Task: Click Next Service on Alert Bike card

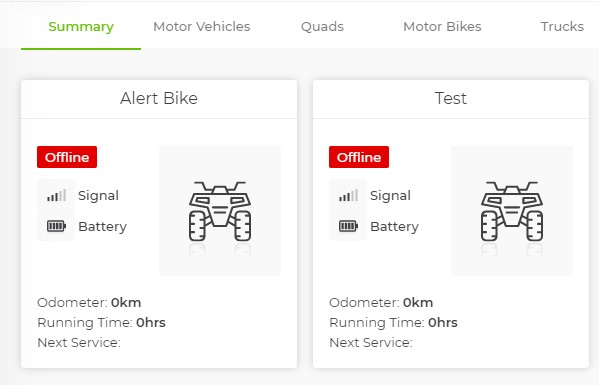Action: 79,342
